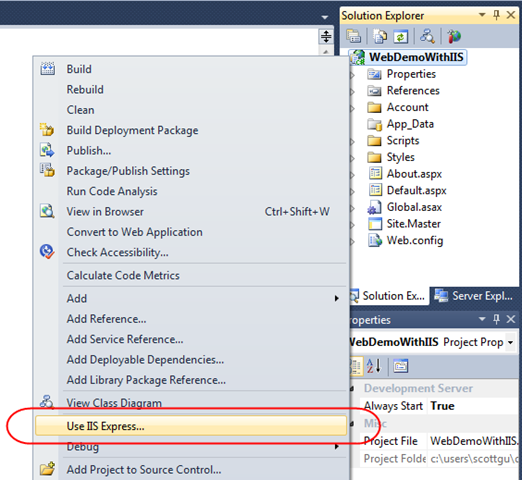Select the Scripts folder name
Viewport: 522px width, 480px height.
[403, 141]
